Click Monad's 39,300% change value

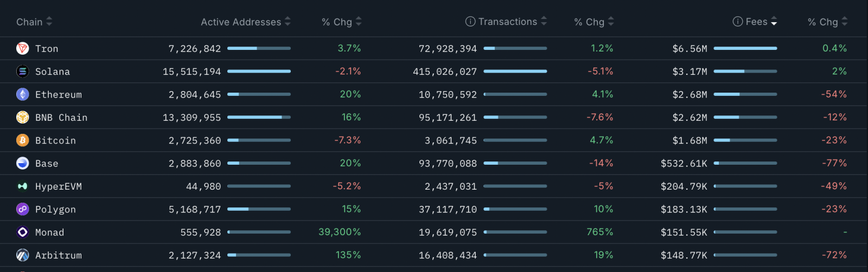pos(340,232)
